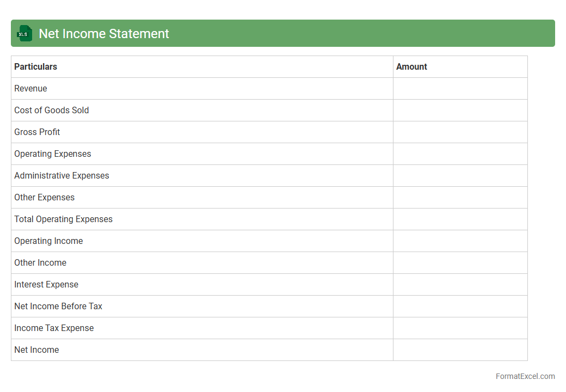The image size is (566, 392).
Task: Select the Administrative Expenses label cell
Action: pyautogui.click(x=61, y=175)
